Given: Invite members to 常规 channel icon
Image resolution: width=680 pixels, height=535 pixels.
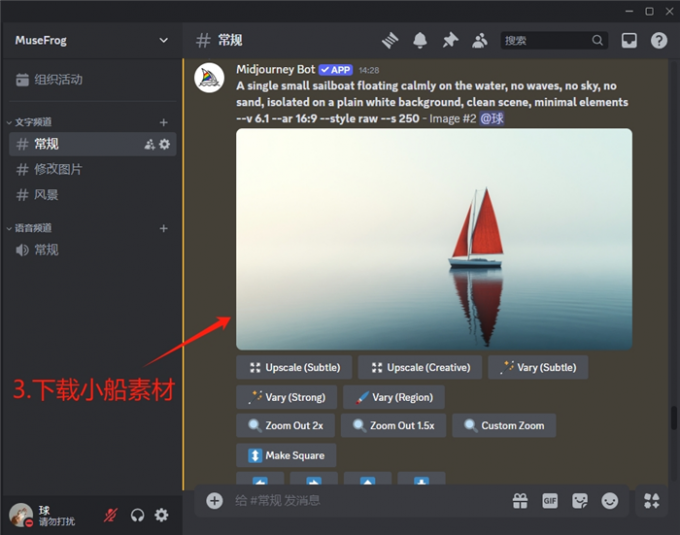Looking at the screenshot, I should coord(150,144).
